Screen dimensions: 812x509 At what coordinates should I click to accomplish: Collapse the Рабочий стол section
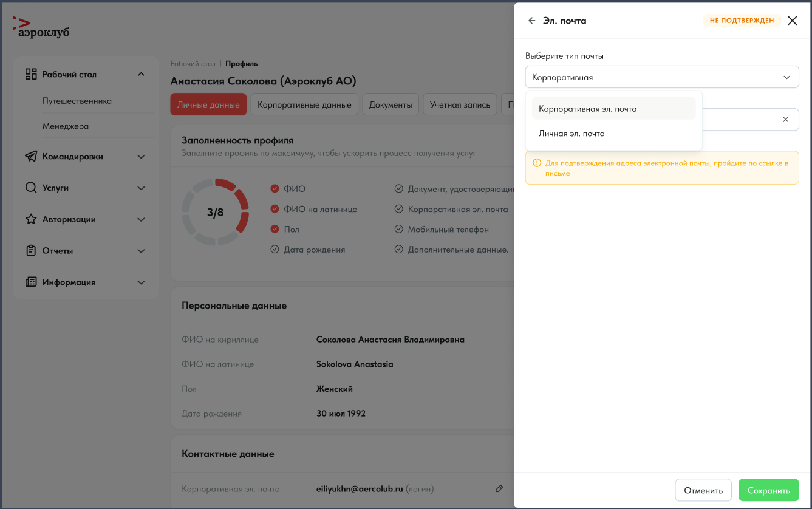(x=141, y=74)
